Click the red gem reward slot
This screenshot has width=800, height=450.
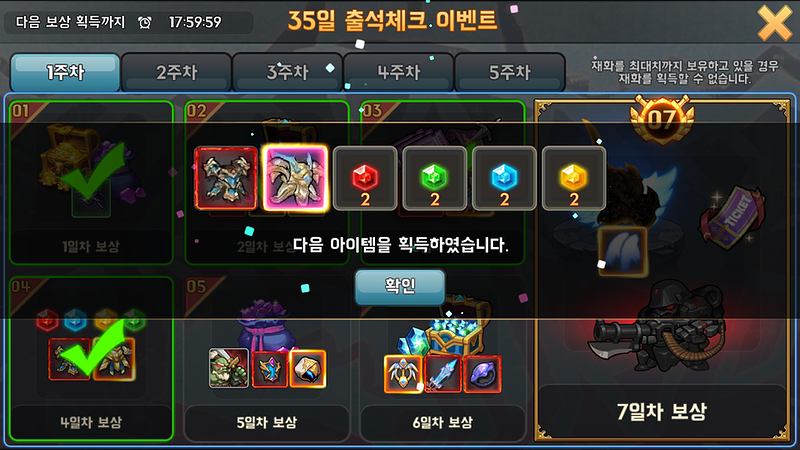(x=365, y=178)
